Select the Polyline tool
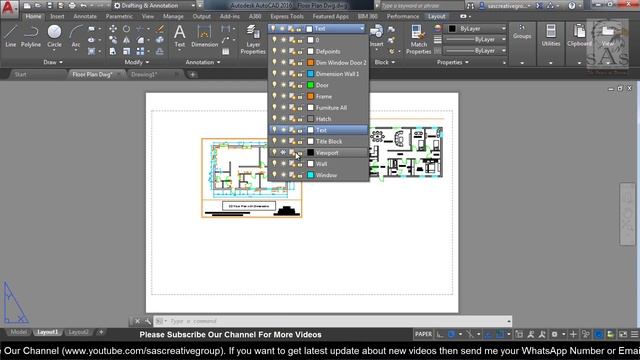This screenshot has width=640, height=360. point(31,36)
